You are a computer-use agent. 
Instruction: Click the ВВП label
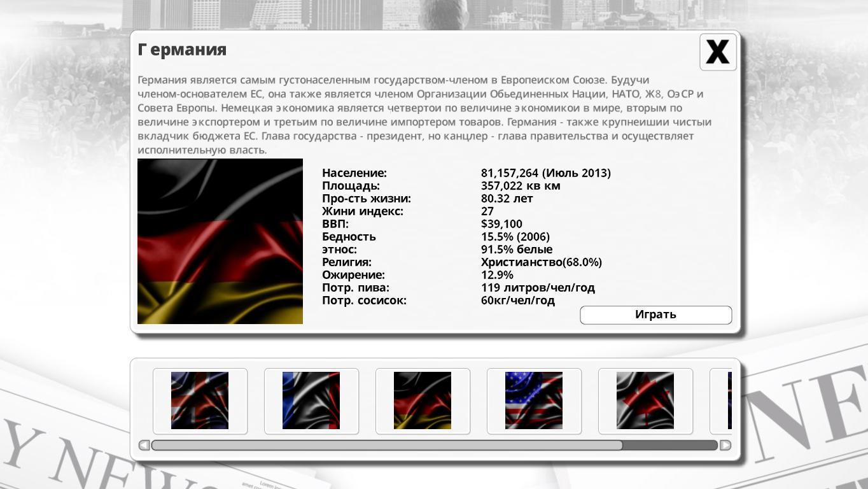335,224
